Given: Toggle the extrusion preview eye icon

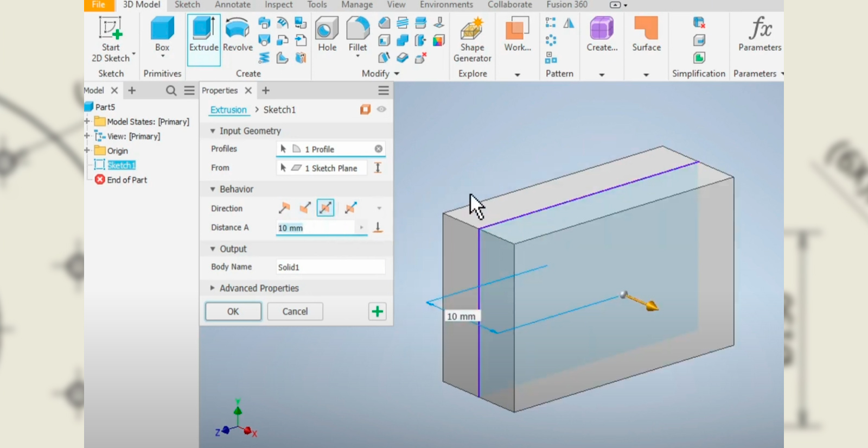Looking at the screenshot, I should [x=381, y=110].
